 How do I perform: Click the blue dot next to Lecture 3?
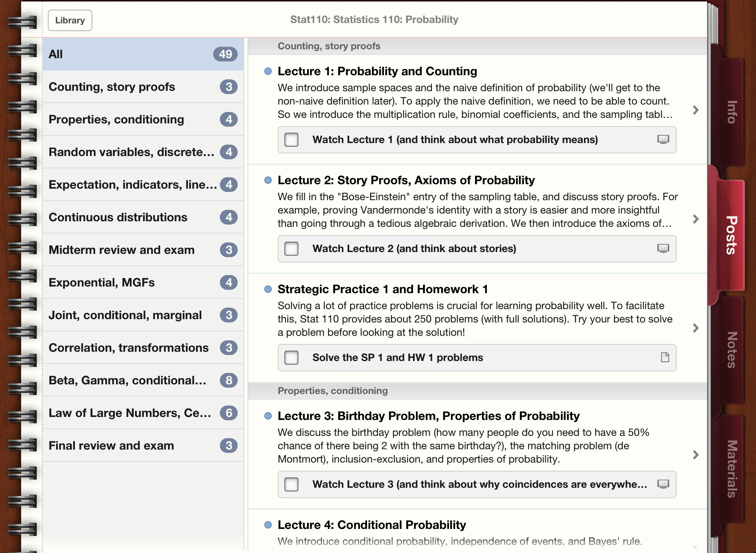(x=268, y=416)
